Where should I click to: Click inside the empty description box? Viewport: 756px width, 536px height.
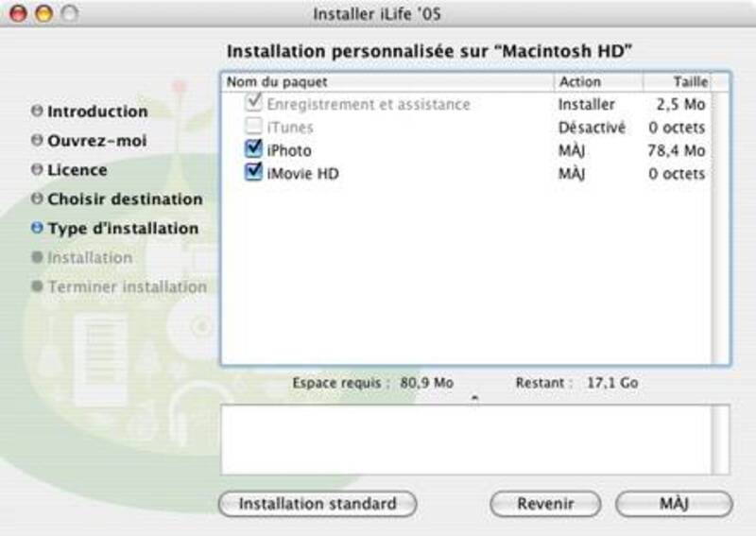click(466, 440)
